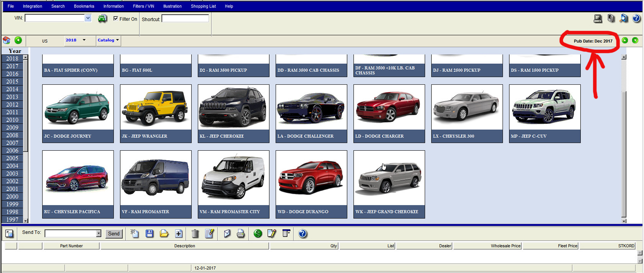Delete item using the trash can icon
The width and height of the screenshot is (644, 273).
coord(195,233)
